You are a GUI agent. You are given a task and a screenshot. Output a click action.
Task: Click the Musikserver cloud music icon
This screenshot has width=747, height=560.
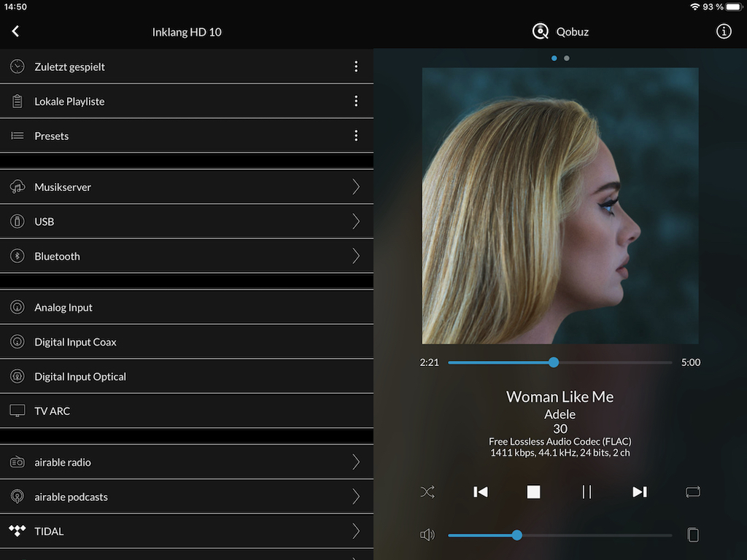18,187
